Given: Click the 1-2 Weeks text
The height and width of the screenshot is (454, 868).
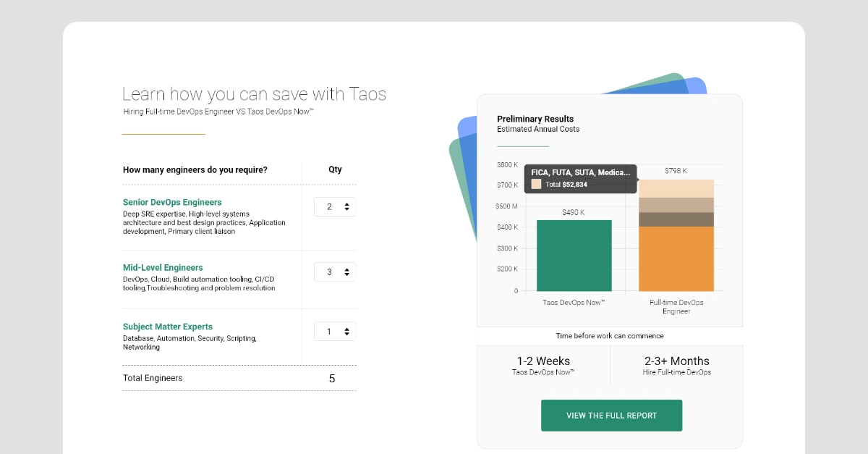Looking at the screenshot, I should tap(543, 361).
